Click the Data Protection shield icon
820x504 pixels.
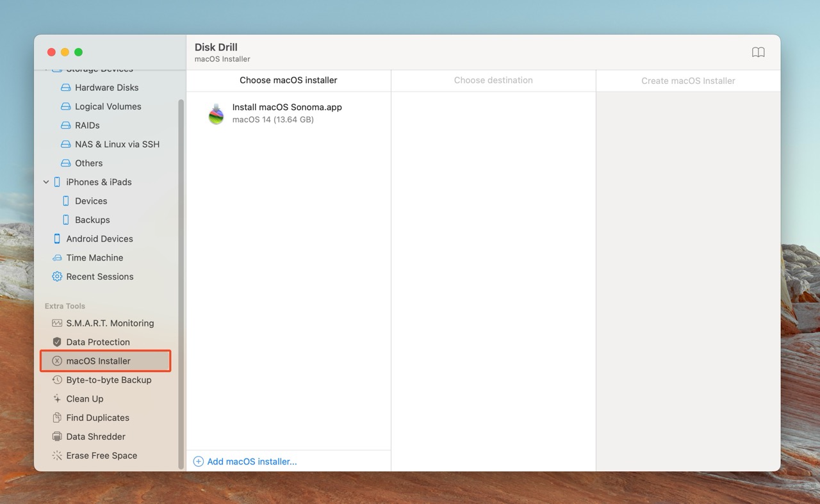coord(57,342)
